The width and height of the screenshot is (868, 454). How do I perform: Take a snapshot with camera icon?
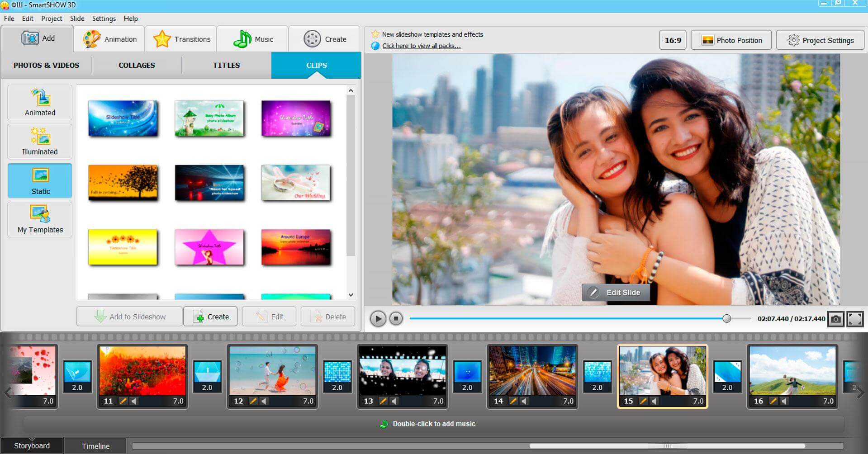[x=836, y=319]
